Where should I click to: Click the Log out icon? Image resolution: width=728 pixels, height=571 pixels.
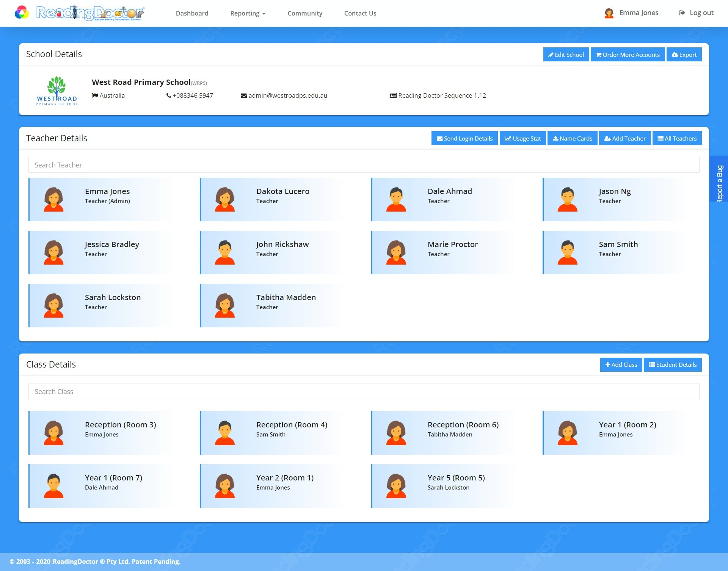(682, 13)
